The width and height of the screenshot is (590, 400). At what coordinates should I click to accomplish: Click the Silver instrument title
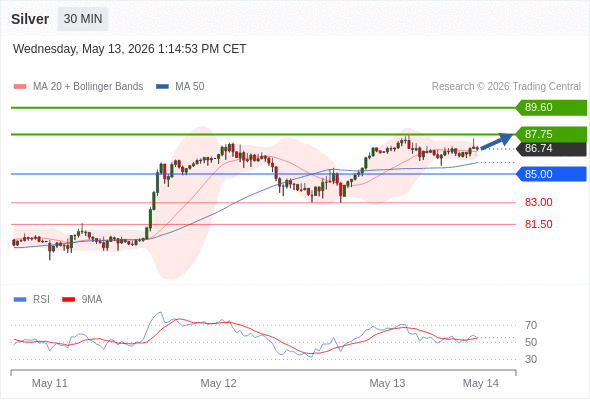click(x=30, y=19)
